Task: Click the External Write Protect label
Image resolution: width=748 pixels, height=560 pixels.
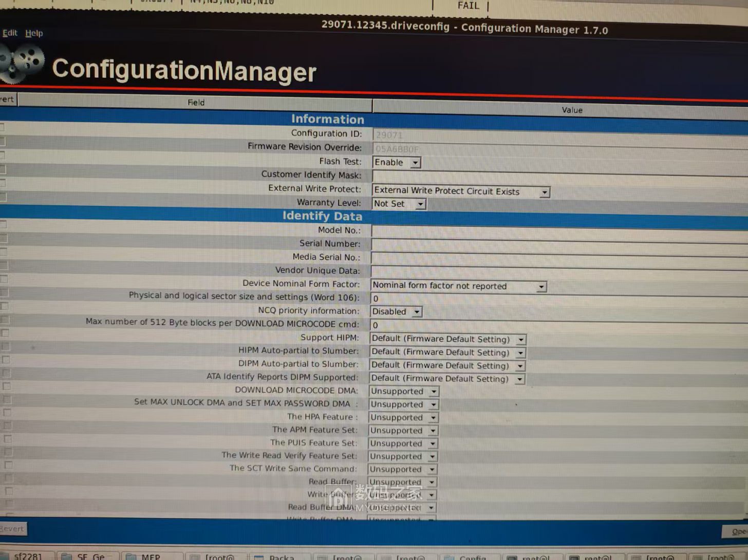Action: (314, 188)
